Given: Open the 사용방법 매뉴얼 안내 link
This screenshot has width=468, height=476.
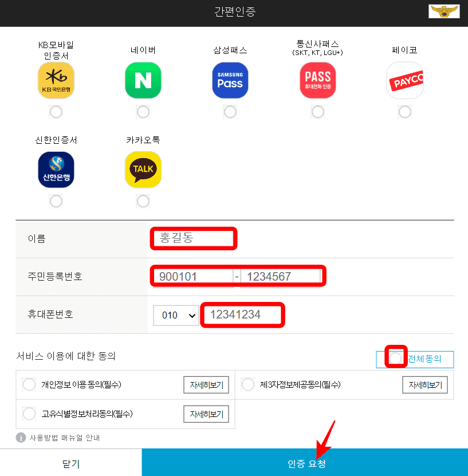Looking at the screenshot, I should (64, 438).
